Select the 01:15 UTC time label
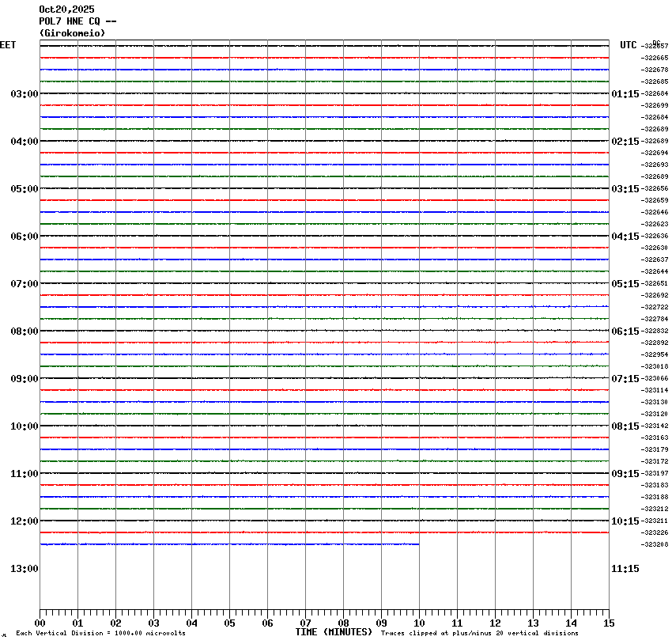 [x=625, y=94]
